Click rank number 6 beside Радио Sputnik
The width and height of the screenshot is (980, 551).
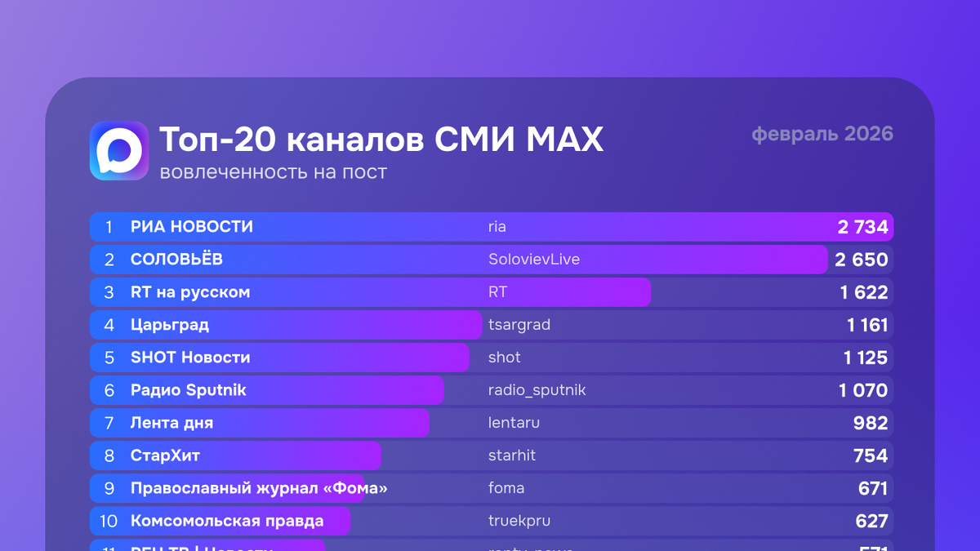(109, 390)
